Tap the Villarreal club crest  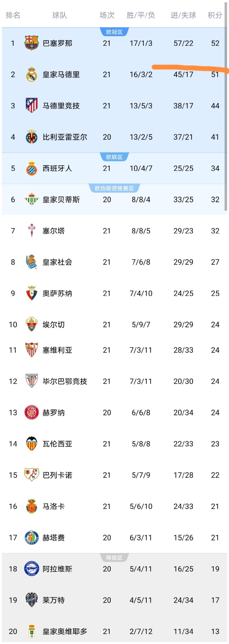click(x=31, y=137)
